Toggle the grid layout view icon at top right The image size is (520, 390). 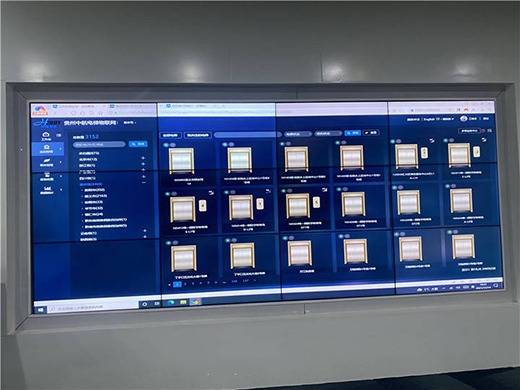pyautogui.click(x=489, y=131)
